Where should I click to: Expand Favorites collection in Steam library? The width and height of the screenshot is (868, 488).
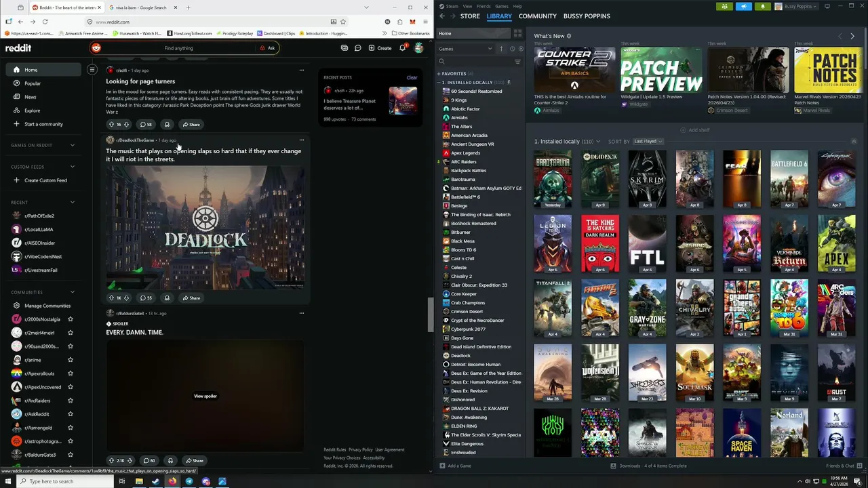(x=439, y=73)
